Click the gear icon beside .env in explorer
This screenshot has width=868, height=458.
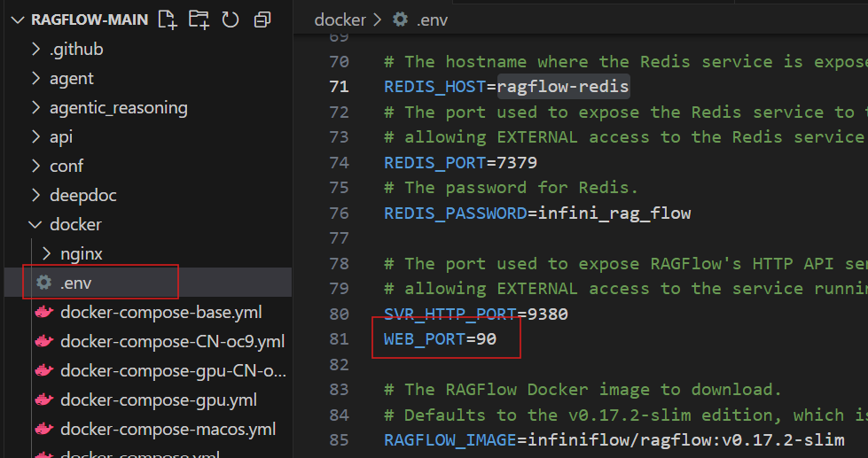pos(43,283)
